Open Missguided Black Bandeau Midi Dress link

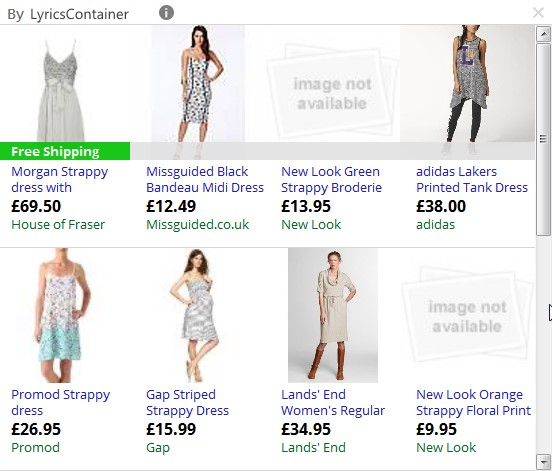pos(205,180)
